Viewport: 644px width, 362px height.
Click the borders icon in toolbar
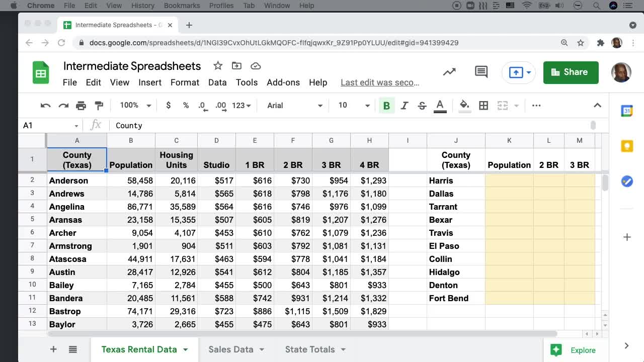483,106
